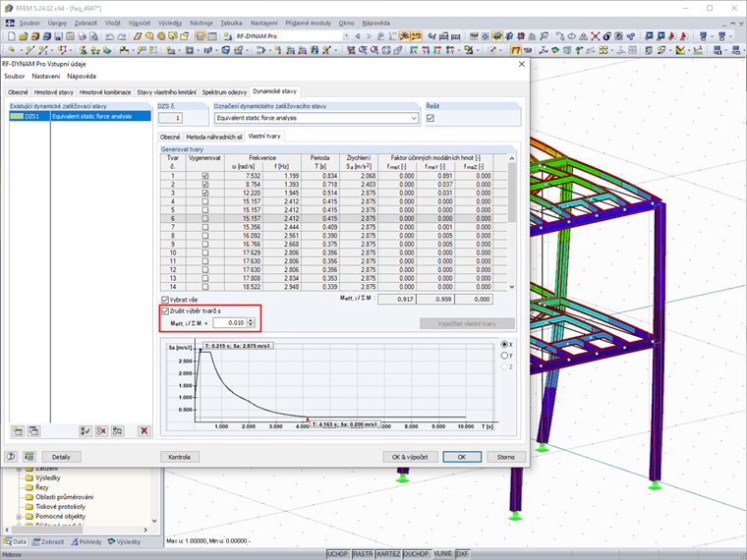Click the OK & výpočet button

pyautogui.click(x=410, y=457)
